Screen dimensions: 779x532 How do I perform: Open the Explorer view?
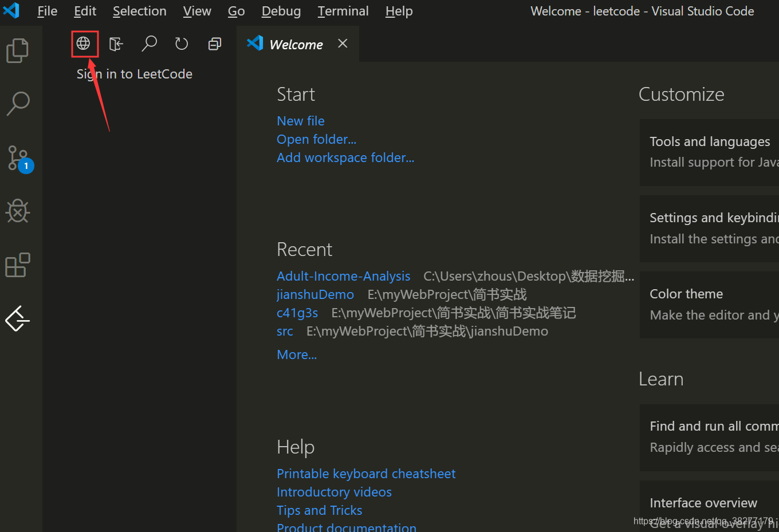[17, 50]
